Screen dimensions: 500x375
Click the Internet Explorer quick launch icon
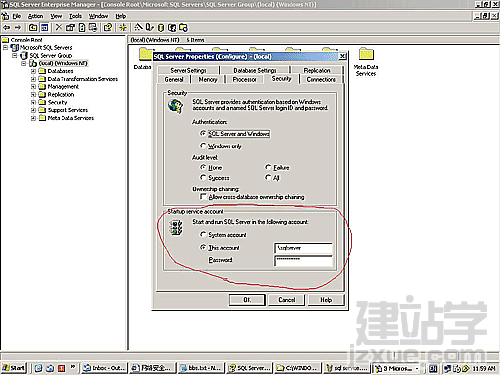pyautogui.click(x=38, y=368)
